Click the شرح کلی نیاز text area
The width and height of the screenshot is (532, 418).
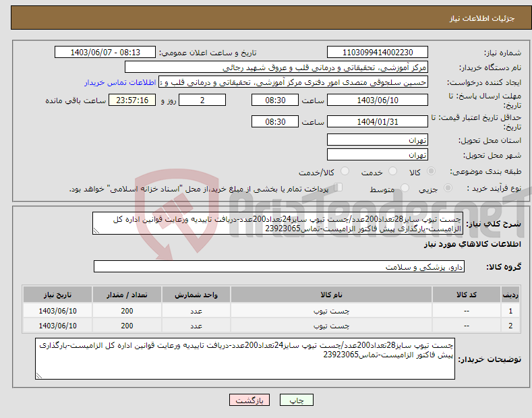[278, 224]
